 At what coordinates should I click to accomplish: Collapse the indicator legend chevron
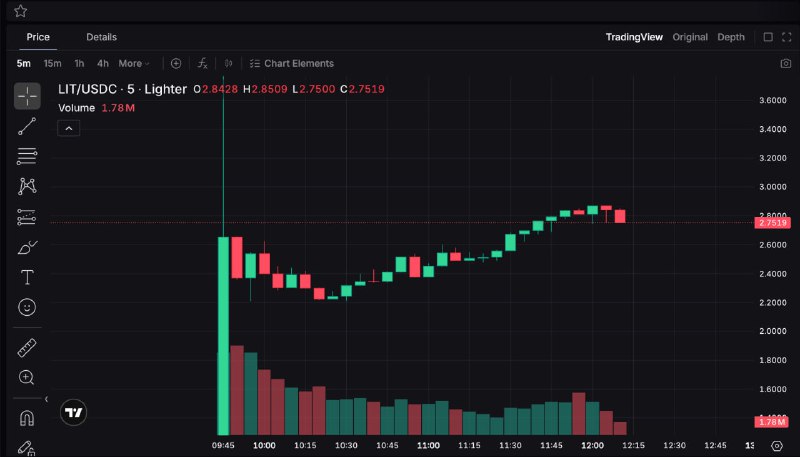(69, 128)
